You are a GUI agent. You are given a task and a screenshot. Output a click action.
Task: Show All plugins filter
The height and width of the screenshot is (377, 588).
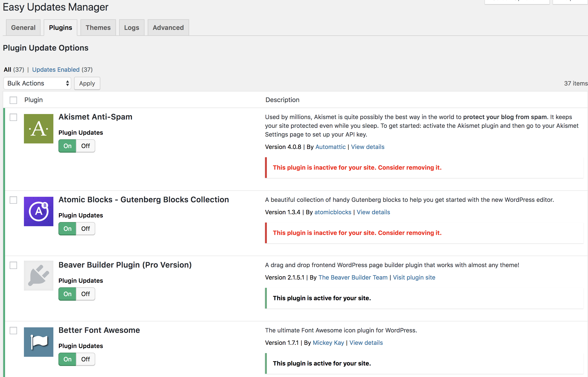(x=7, y=69)
